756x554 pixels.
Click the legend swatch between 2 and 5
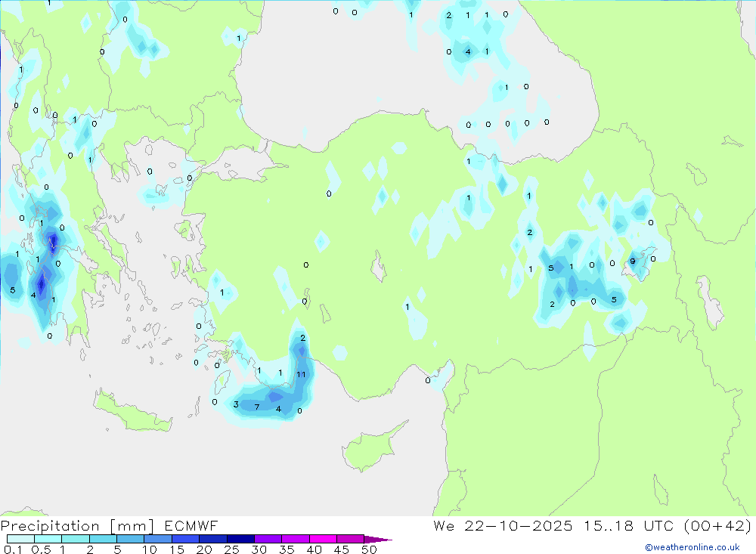tap(103, 539)
